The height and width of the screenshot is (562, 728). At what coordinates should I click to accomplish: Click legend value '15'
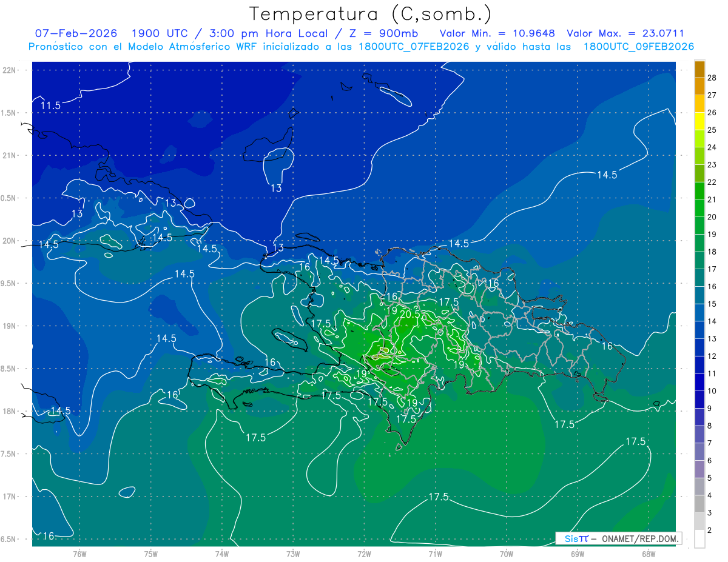712,304
